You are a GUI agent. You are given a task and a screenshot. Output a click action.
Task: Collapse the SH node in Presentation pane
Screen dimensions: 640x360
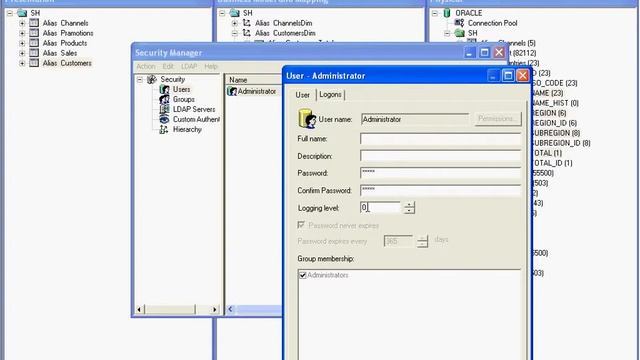pyautogui.click(x=10, y=13)
